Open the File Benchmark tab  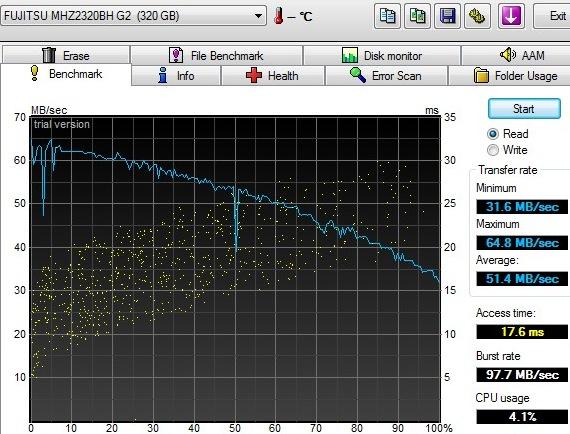pyautogui.click(x=216, y=56)
